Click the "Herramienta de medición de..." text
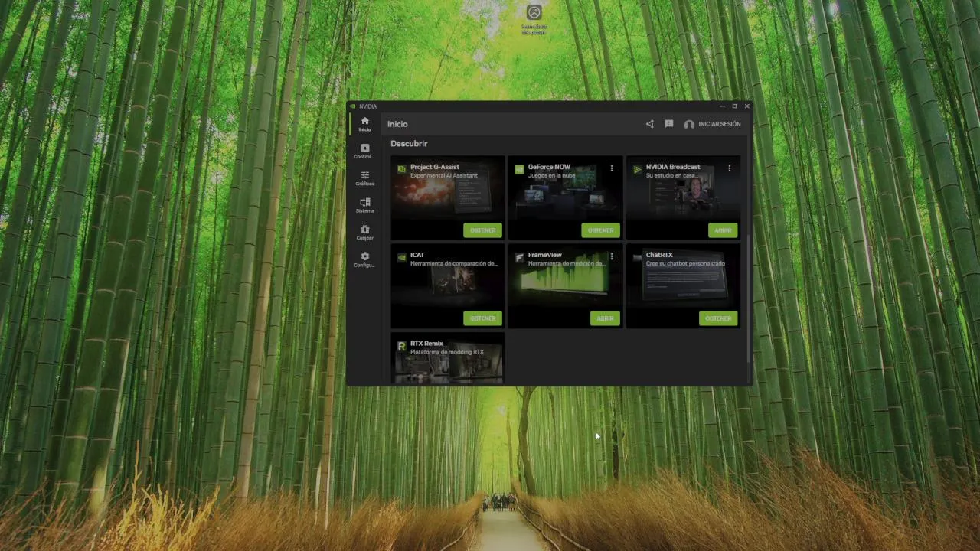Viewport: 980px width, 551px height. pyautogui.click(x=567, y=264)
